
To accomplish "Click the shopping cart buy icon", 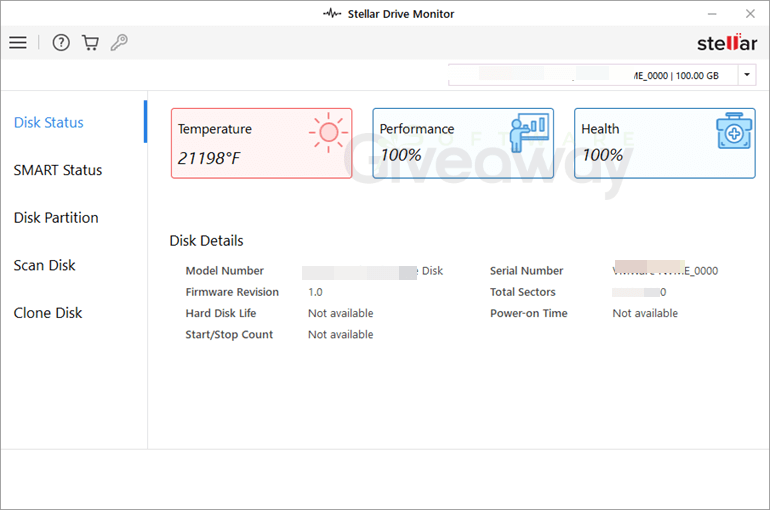I will (x=90, y=43).
